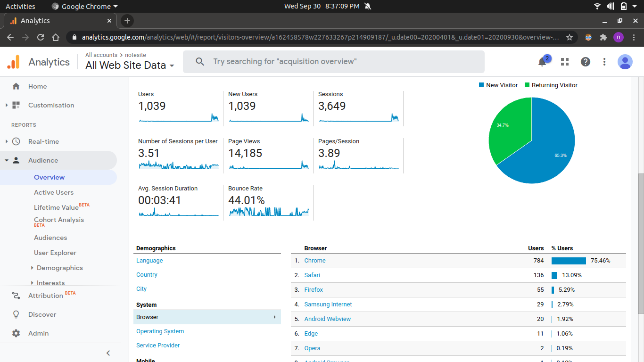Viewport: 644px width, 362px height.
Task: Go back in Chrome
Action: pyautogui.click(x=10, y=37)
